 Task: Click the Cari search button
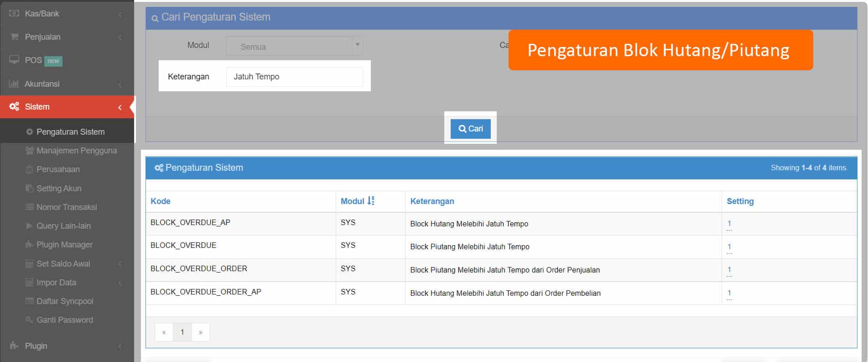click(470, 129)
